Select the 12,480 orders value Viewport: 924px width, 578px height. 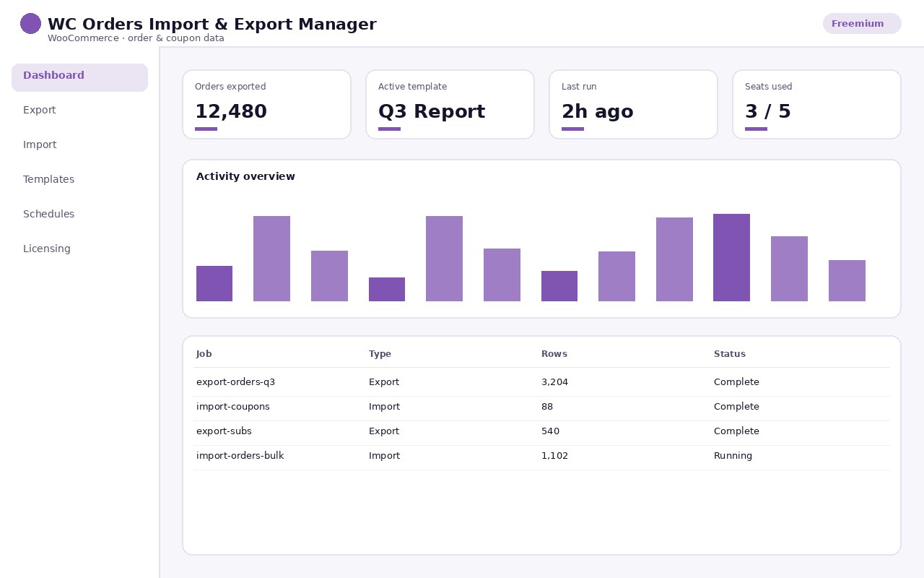231,112
